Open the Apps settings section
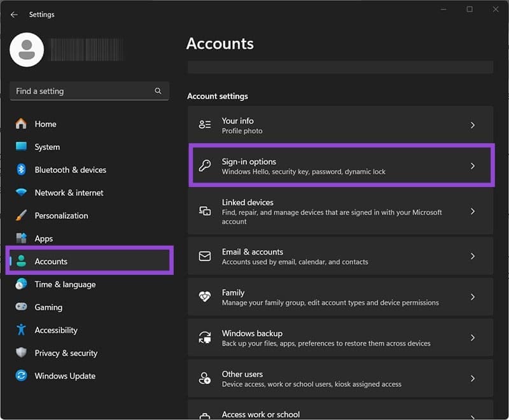 coord(44,239)
